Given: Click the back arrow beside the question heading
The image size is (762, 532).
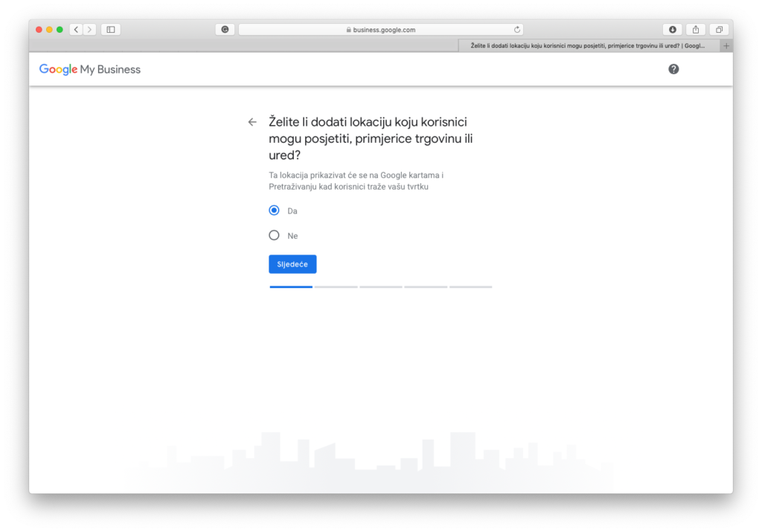Looking at the screenshot, I should (252, 122).
